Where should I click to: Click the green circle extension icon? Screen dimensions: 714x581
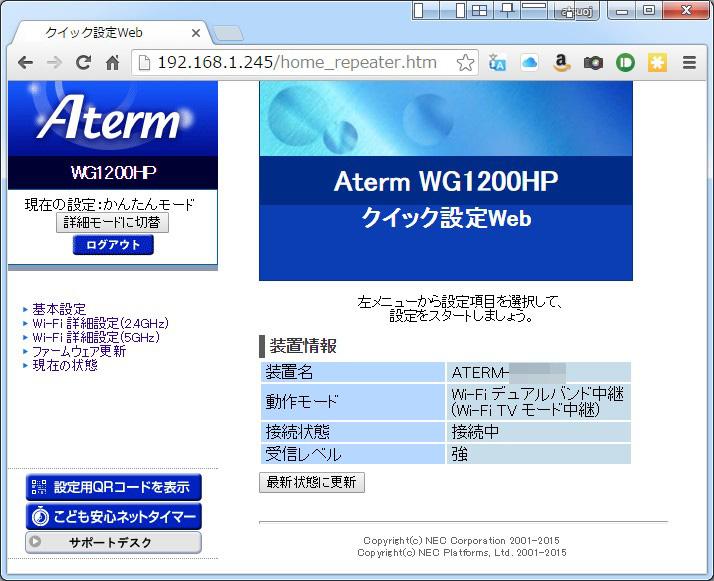point(625,62)
